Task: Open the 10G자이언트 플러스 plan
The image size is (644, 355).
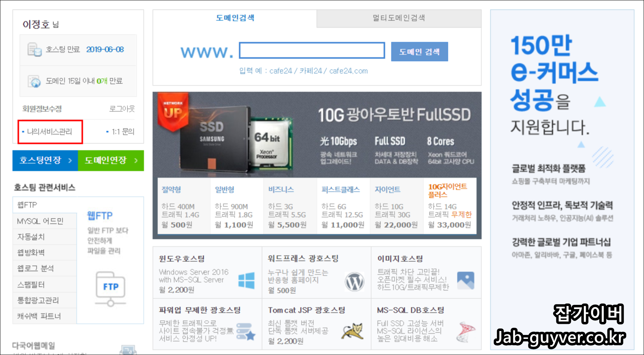Action: 450,206
